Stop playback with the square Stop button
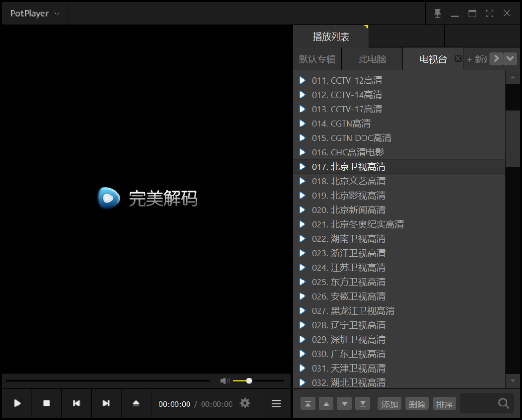The height and width of the screenshot is (420, 522). (46, 404)
